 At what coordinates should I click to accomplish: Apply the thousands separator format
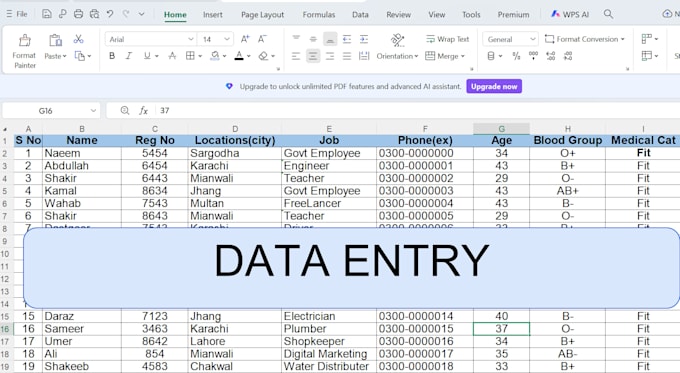click(x=533, y=56)
